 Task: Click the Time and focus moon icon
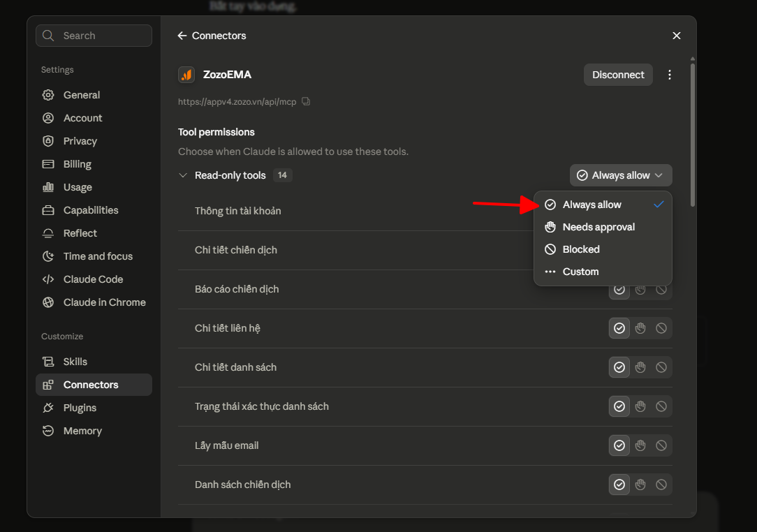pos(48,256)
